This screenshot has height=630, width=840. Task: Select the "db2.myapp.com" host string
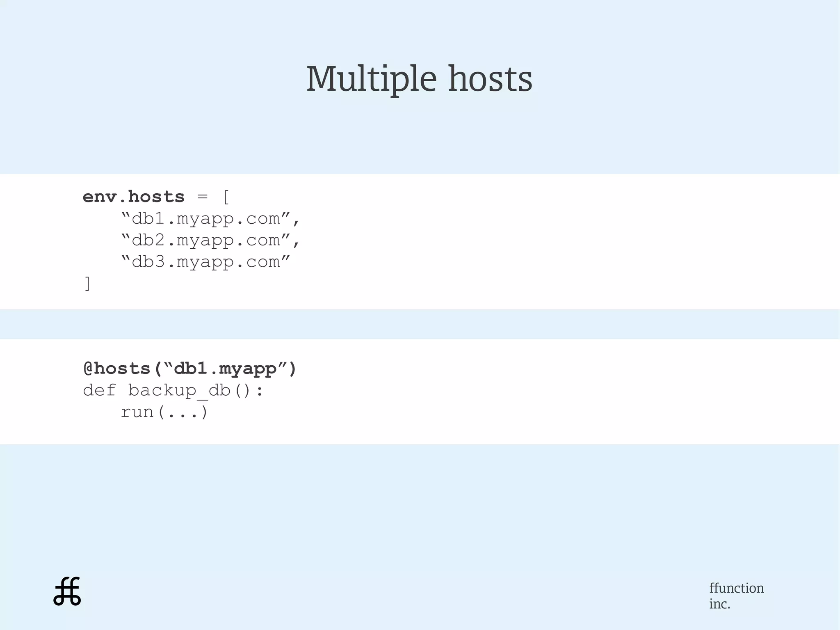point(206,241)
